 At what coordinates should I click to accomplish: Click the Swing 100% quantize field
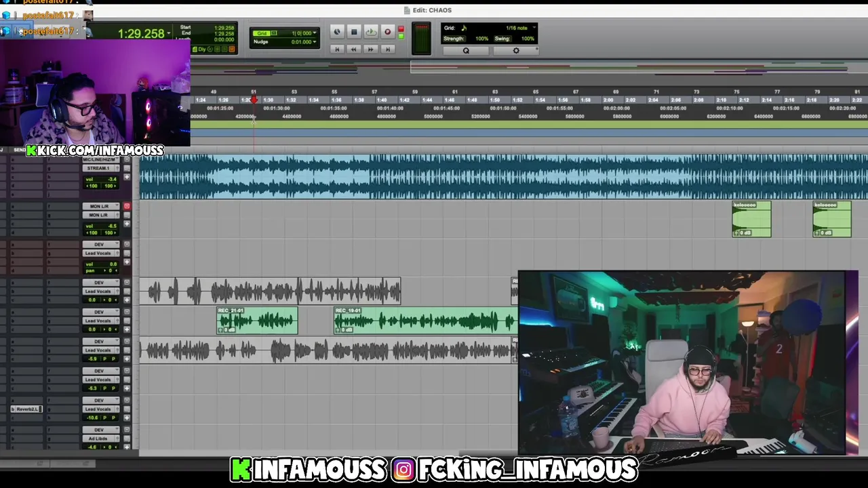(x=515, y=39)
